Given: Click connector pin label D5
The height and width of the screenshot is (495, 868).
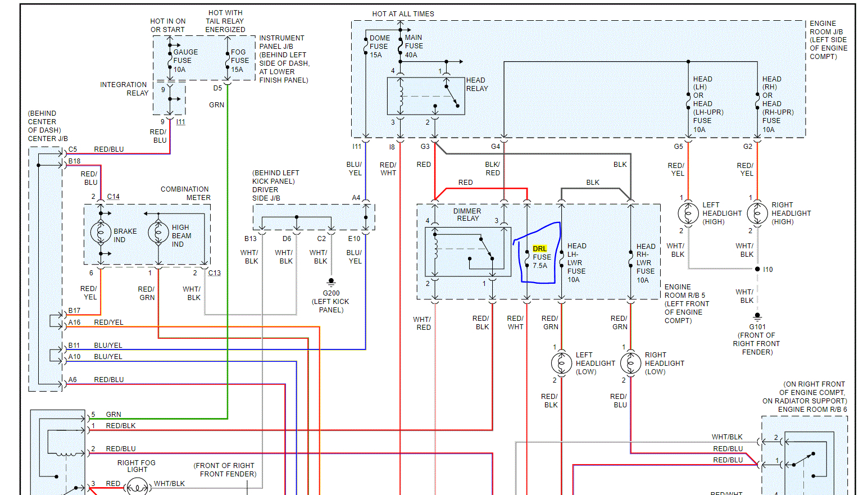Looking at the screenshot, I should [x=217, y=88].
